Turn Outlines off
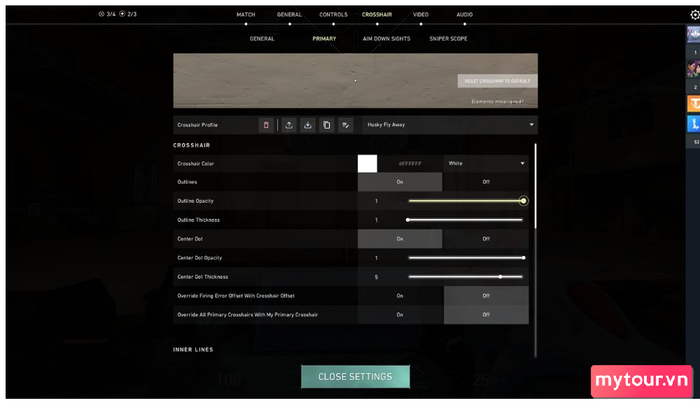 486,182
